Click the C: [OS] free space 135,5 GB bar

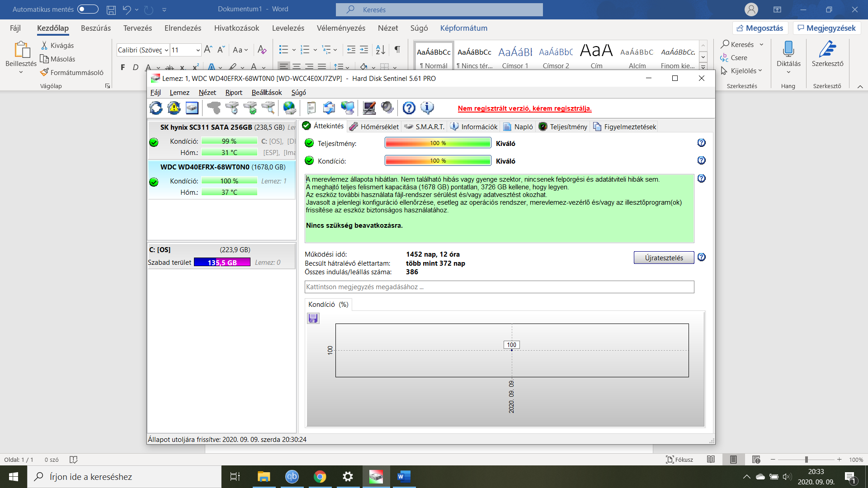222,263
